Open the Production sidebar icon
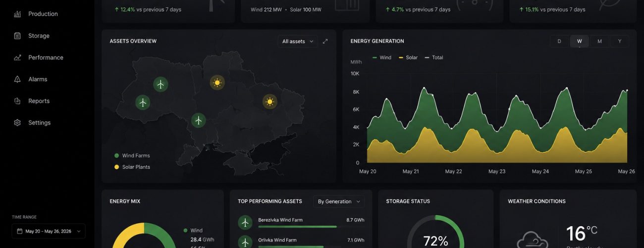This screenshot has height=248, width=644. (x=17, y=14)
